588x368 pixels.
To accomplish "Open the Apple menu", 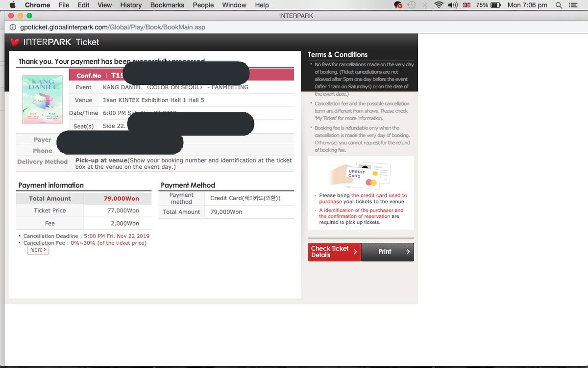I will (x=13, y=5).
